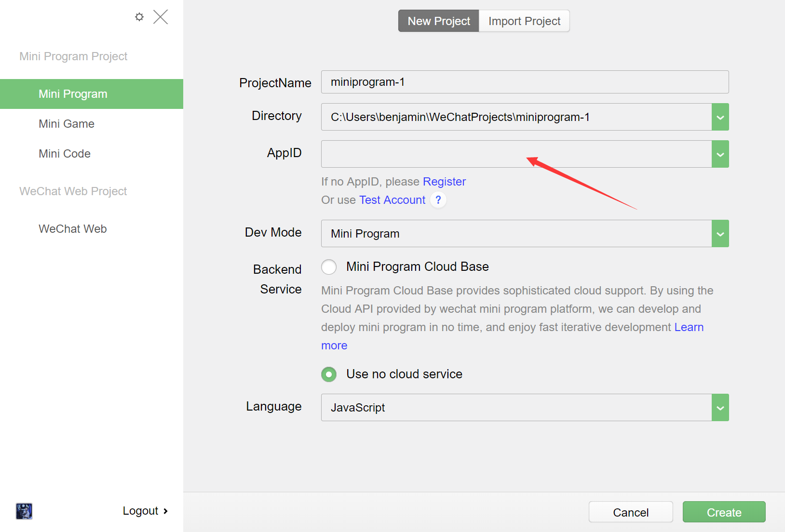Select the Mini Program Cloud Base option

click(x=329, y=266)
